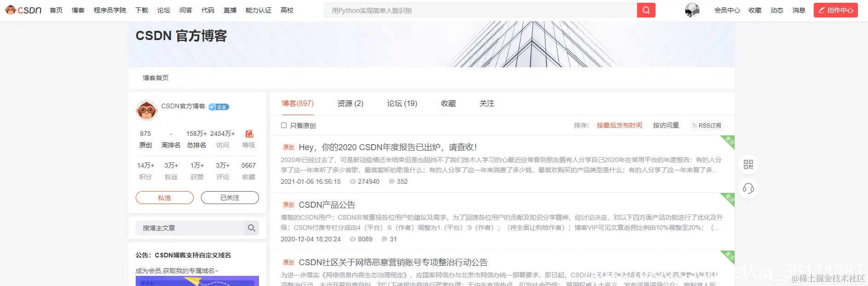Open 会员中心 link
The height and width of the screenshot is (286, 868).
point(727,10)
